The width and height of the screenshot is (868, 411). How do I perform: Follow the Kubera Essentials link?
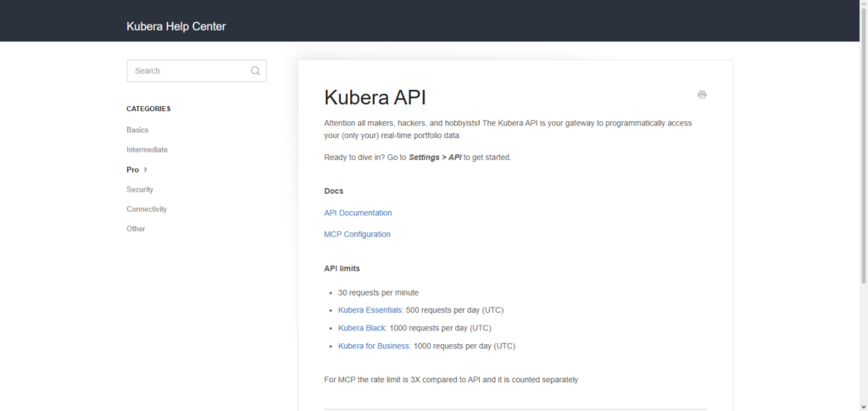coord(371,310)
